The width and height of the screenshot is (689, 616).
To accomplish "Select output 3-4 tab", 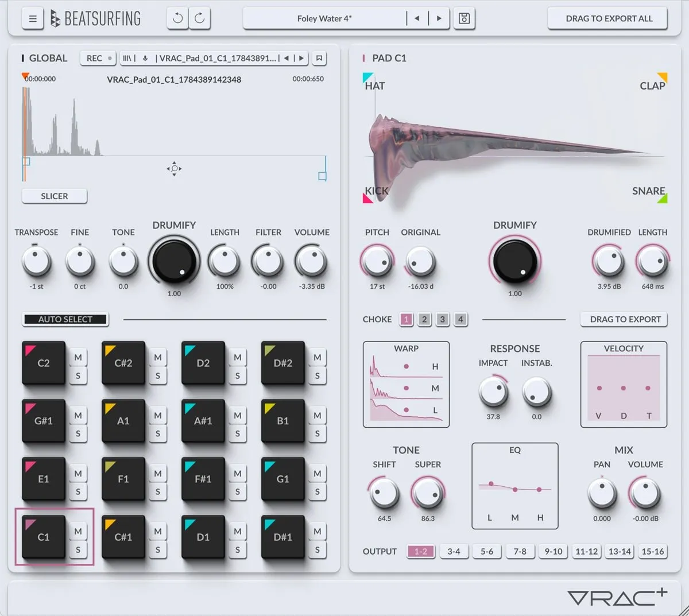I will click(x=454, y=551).
